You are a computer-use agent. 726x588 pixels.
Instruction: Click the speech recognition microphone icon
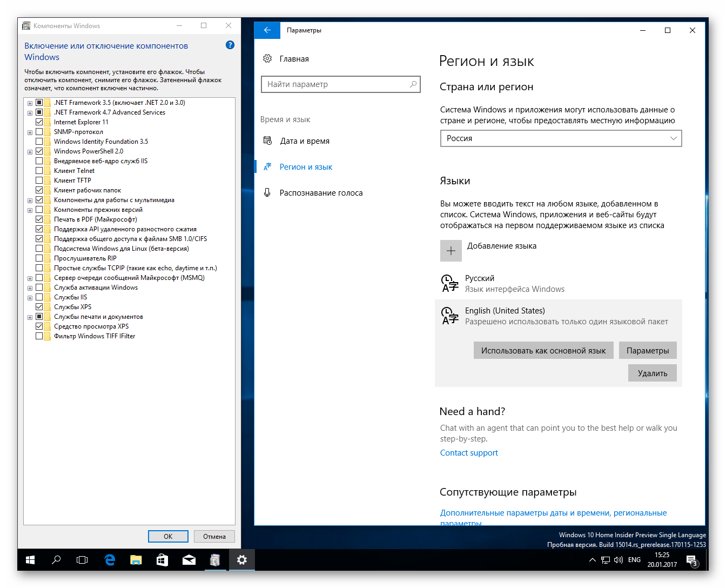267,192
